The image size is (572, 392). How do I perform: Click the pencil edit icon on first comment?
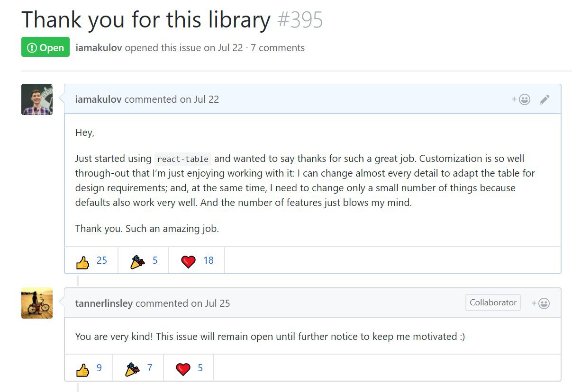pyautogui.click(x=545, y=99)
